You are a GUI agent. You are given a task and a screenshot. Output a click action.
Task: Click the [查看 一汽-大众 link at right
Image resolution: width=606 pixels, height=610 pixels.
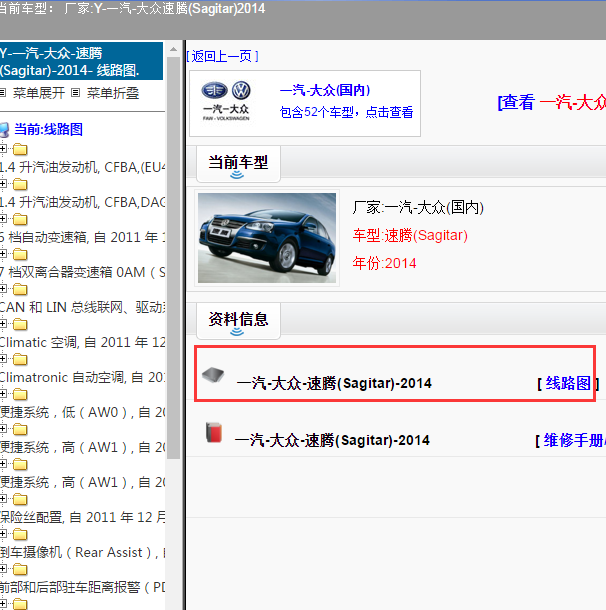[552, 103]
